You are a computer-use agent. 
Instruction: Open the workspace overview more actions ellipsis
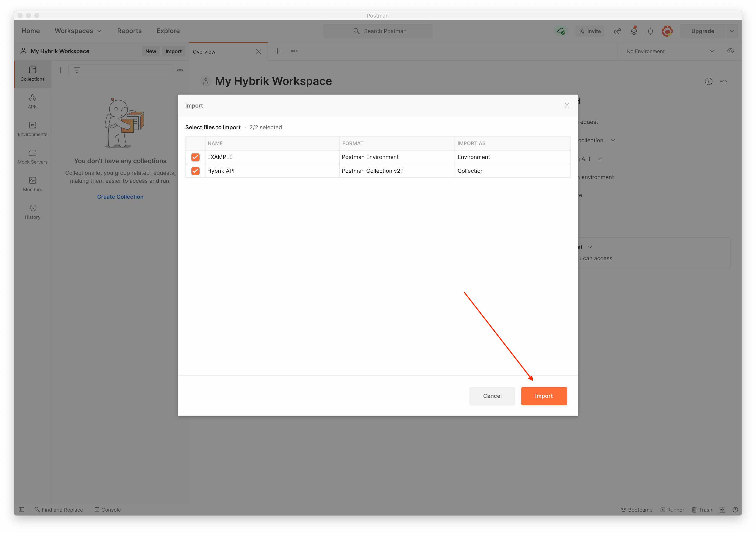(x=723, y=81)
